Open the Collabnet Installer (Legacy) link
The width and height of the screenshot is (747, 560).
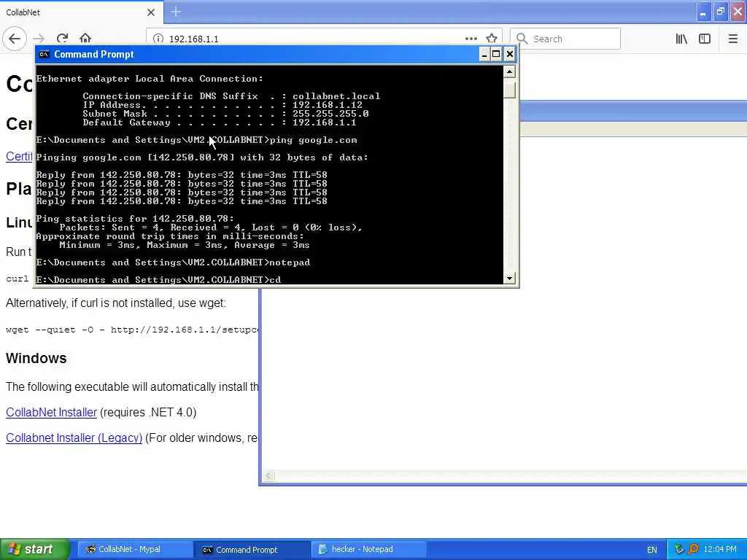(x=74, y=438)
